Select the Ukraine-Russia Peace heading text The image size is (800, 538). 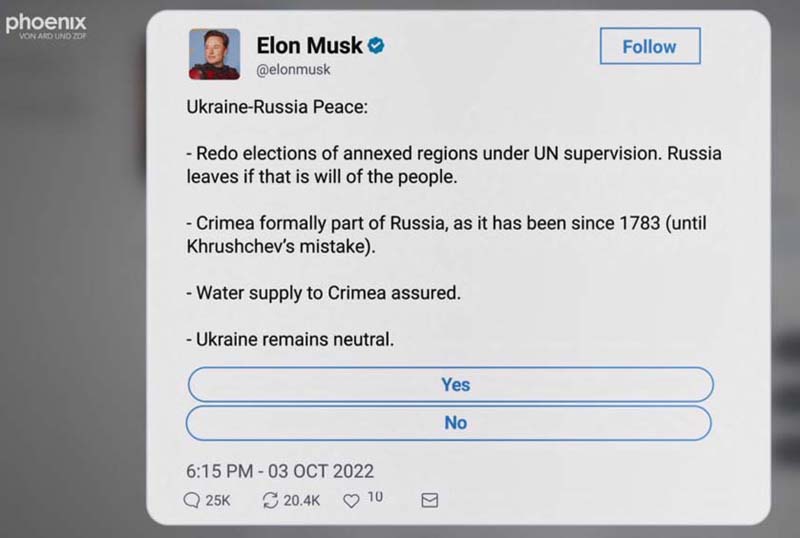tap(277, 107)
